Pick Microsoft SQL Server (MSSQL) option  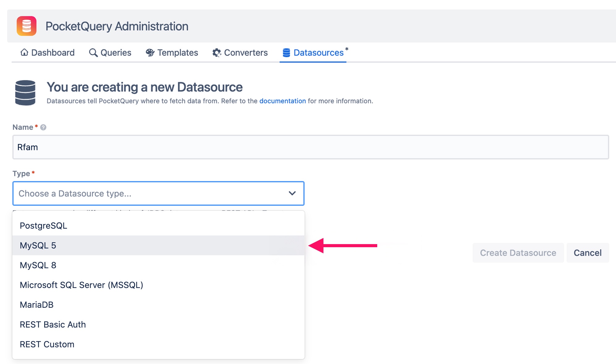click(x=158, y=285)
